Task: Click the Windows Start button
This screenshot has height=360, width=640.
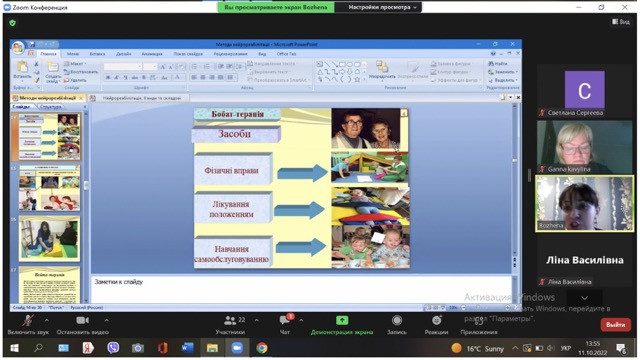Action: tap(14, 348)
